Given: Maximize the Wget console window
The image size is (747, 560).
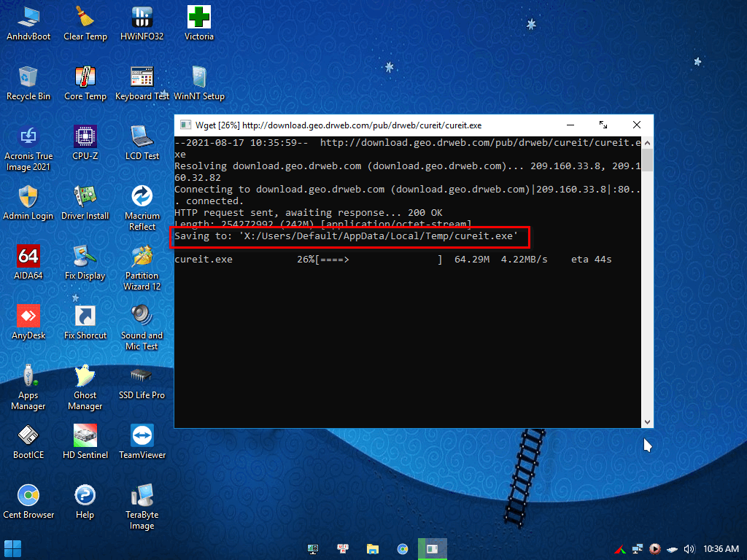Looking at the screenshot, I should tap(603, 125).
